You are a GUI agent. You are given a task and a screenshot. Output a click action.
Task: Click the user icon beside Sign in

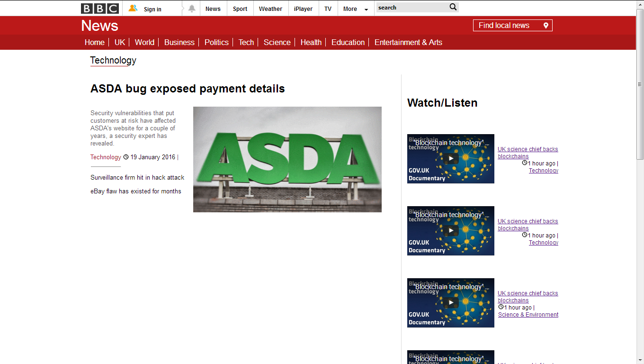(x=133, y=8)
